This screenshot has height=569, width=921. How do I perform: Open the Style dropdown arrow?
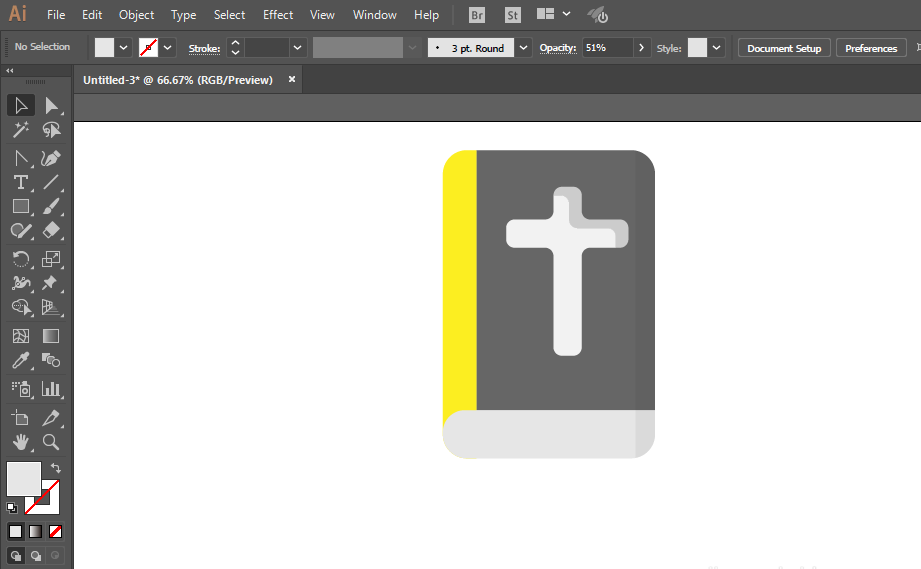coord(716,48)
